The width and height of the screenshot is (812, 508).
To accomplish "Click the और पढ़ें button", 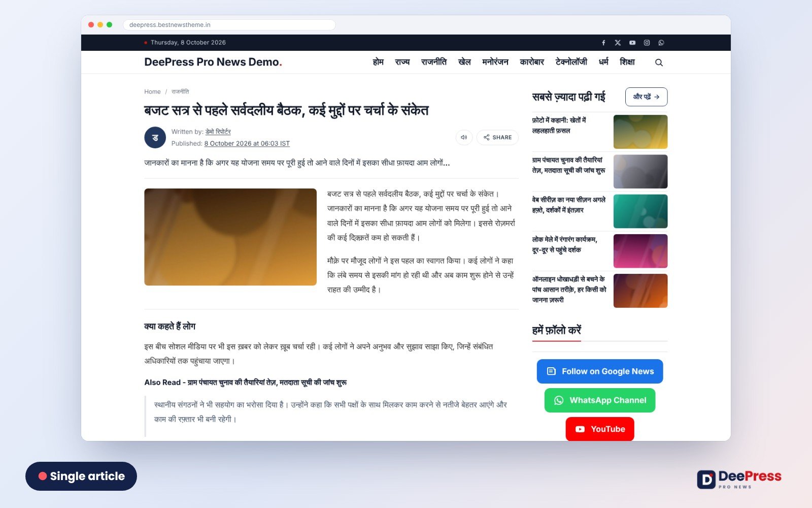I will (x=646, y=97).
